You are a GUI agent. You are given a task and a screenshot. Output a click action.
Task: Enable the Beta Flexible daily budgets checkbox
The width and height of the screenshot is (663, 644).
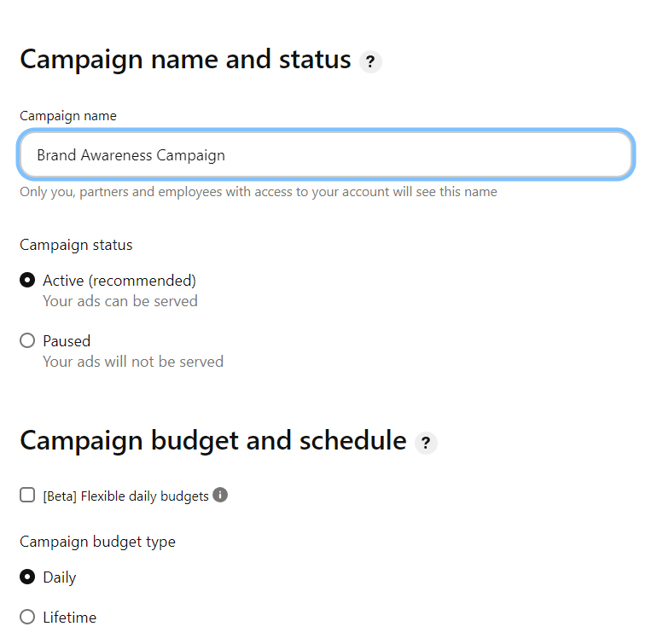pyautogui.click(x=27, y=495)
